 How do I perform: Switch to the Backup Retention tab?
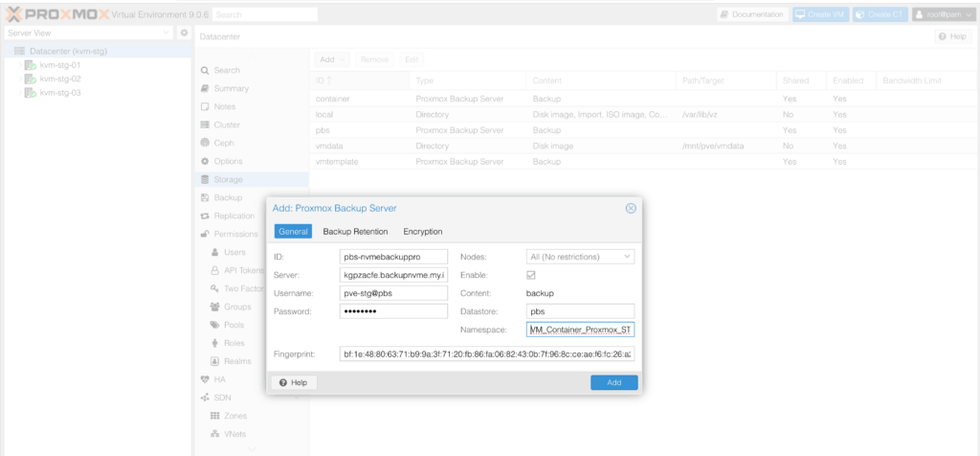(355, 232)
